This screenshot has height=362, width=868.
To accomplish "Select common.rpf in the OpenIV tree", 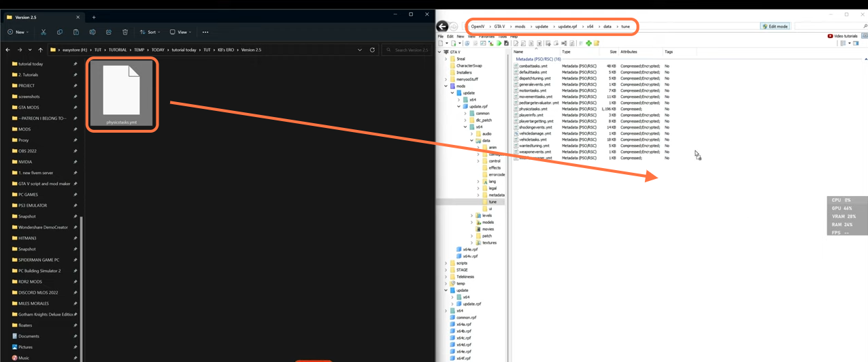I will coord(463,318).
